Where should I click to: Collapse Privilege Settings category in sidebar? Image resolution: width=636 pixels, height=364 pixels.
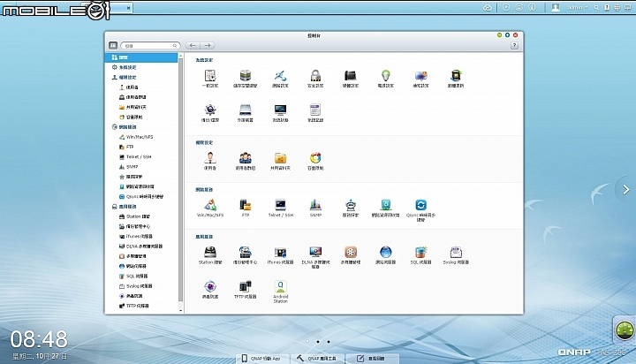[125, 77]
